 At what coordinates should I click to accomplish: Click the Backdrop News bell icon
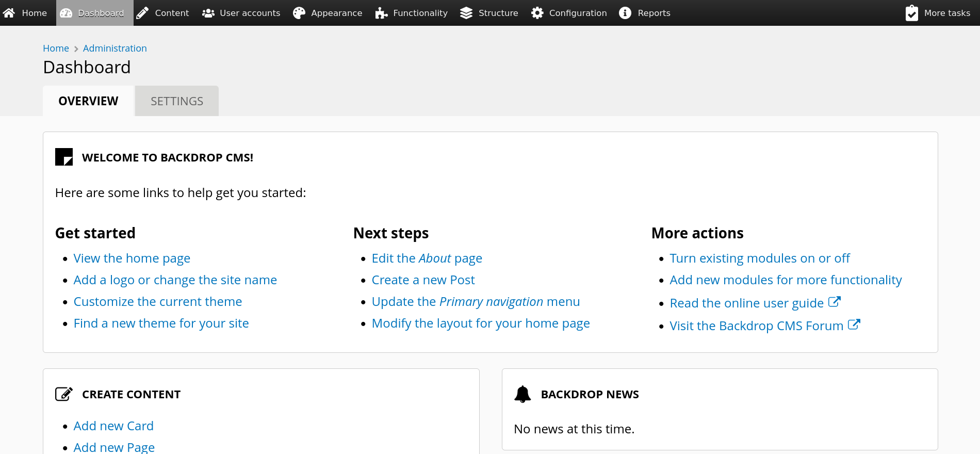(x=522, y=394)
